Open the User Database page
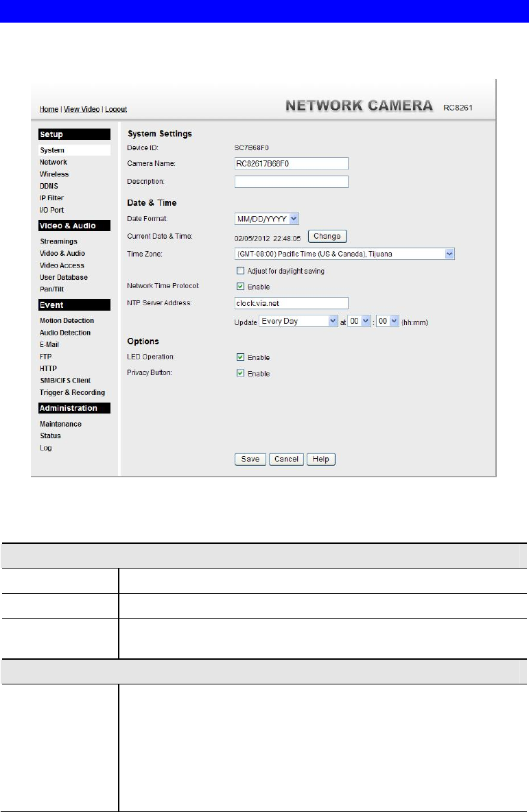Viewport: 529px width, 812px height. [64, 277]
